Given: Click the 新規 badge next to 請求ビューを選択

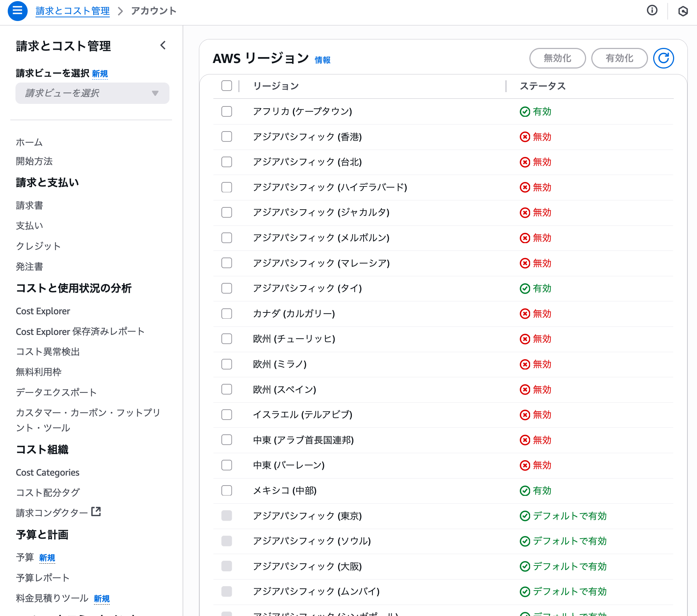Looking at the screenshot, I should tap(100, 74).
